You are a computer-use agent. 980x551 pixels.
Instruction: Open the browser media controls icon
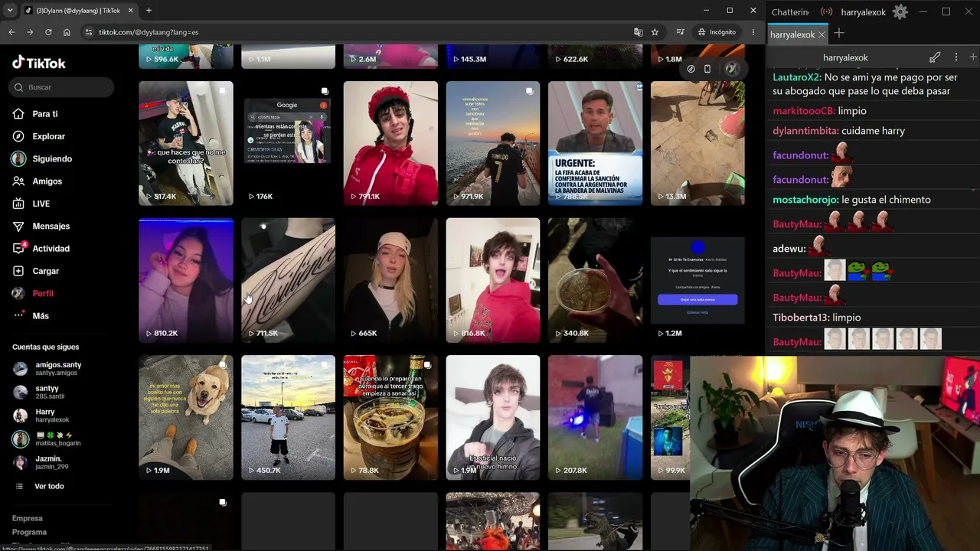680,32
